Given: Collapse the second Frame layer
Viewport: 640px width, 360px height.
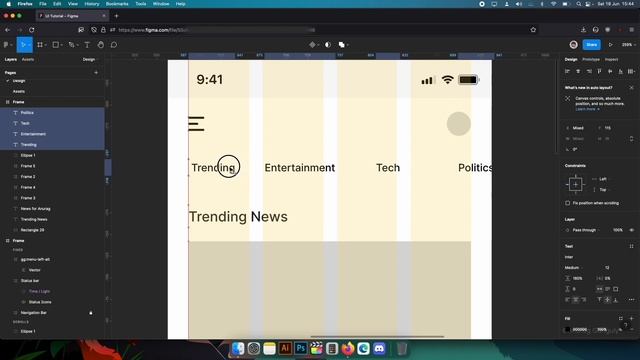Looking at the screenshot, I should (7, 241).
